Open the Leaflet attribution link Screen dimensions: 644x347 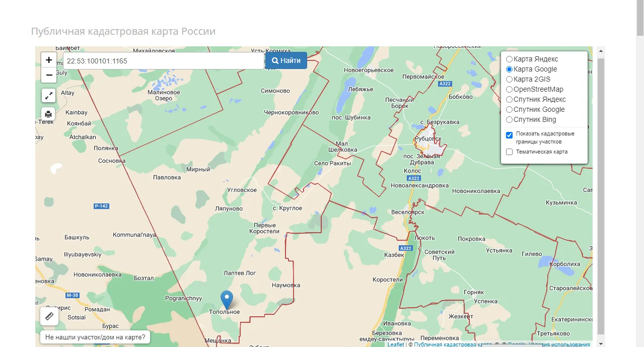pos(395,344)
